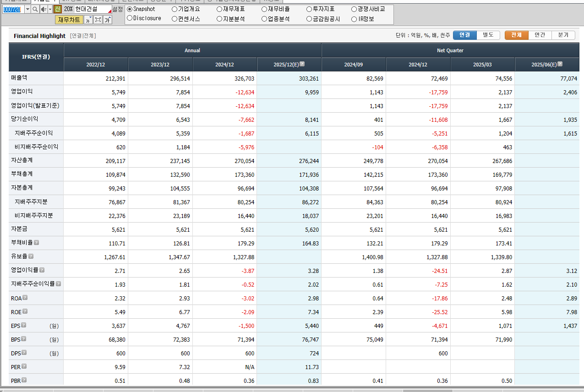The image size is (584, 392).
Task: Click help icon next to PBR
Action: pos(24,380)
